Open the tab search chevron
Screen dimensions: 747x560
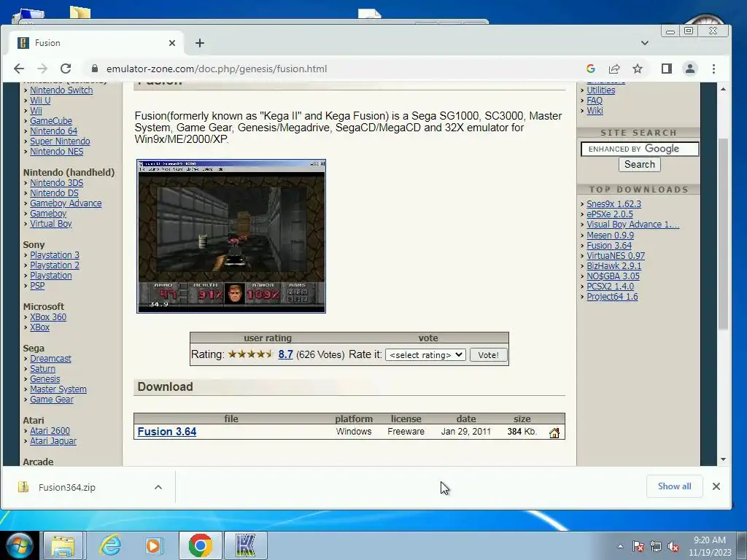click(x=645, y=43)
